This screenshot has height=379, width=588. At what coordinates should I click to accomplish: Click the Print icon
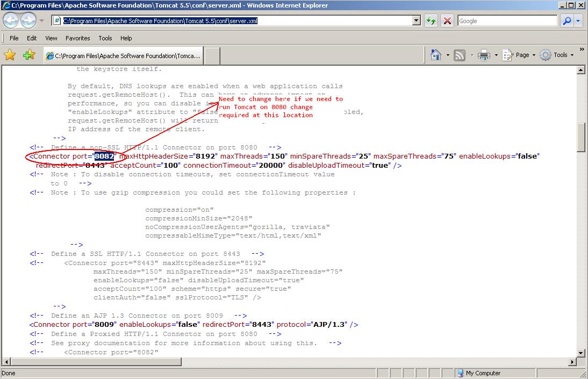484,55
